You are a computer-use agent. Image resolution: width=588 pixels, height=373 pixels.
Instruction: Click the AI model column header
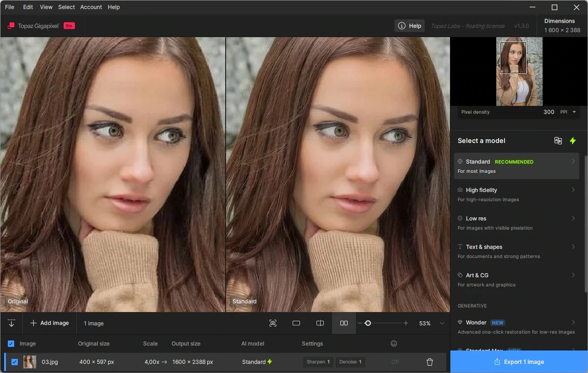pos(252,344)
